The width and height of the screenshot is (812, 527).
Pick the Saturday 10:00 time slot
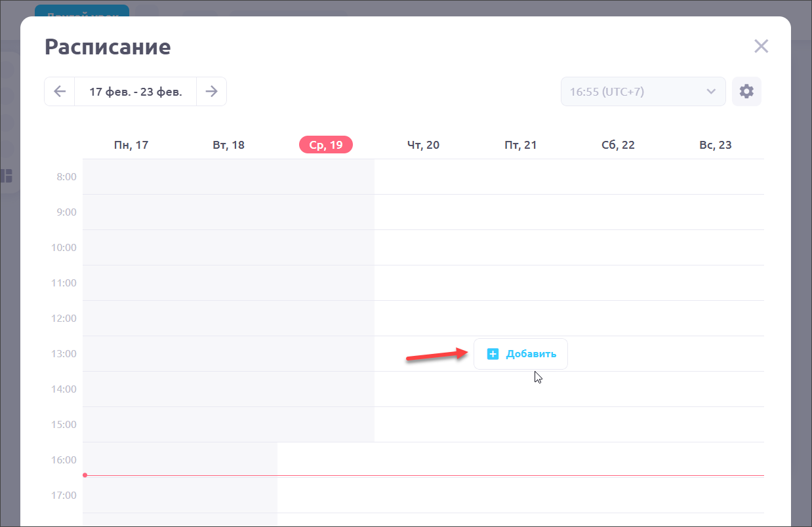618,248
